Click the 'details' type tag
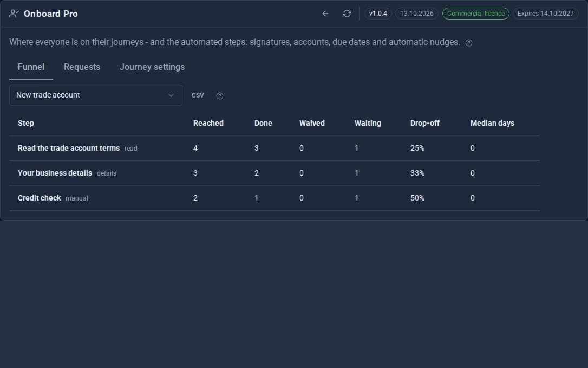The width and height of the screenshot is (588, 368). pyautogui.click(x=107, y=173)
